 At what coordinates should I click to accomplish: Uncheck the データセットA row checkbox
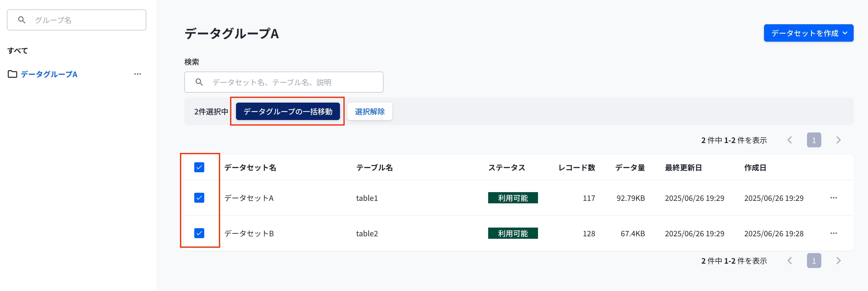[x=199, y=198]
